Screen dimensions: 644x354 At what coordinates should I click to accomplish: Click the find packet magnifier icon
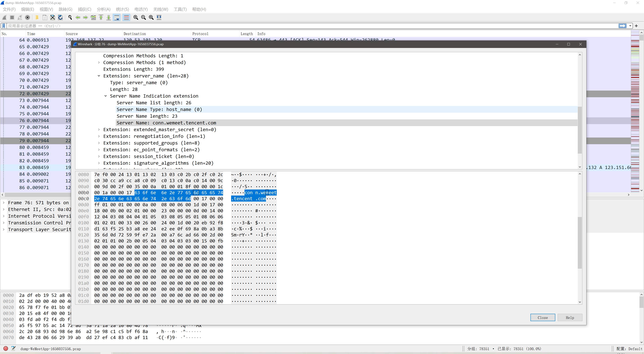pyautogui.click(x=70, y=17)
